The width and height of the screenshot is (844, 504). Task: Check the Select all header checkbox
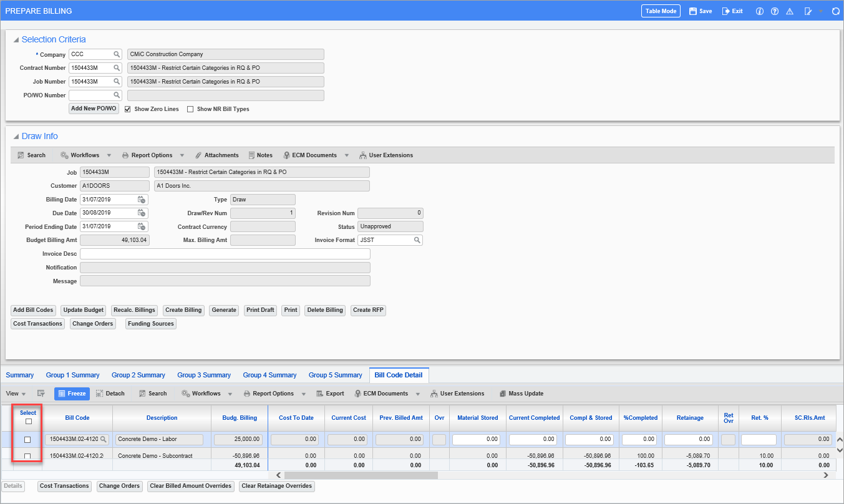click(x=29, y=422)
